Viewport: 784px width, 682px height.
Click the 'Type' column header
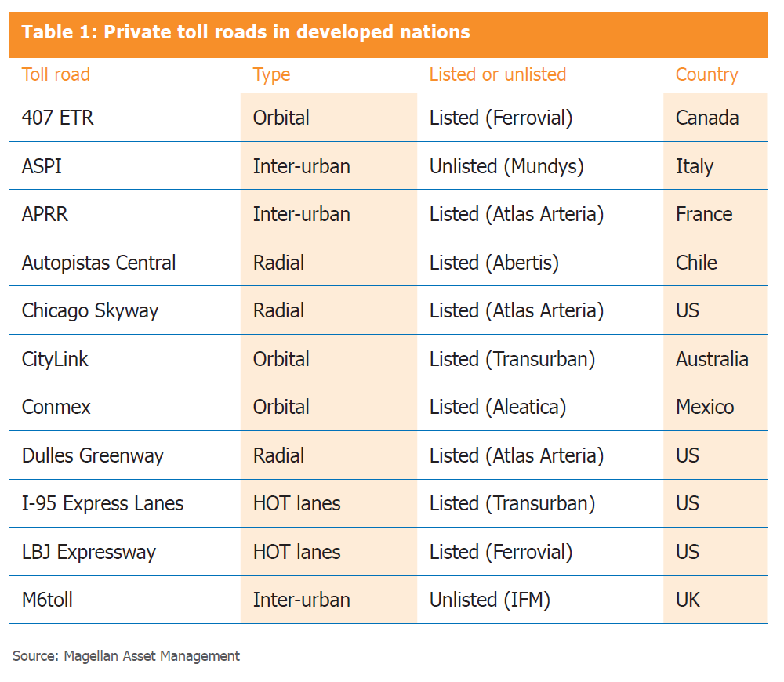point(271,74)
